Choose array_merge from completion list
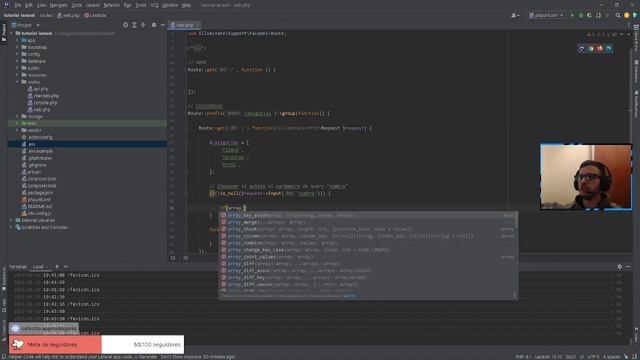The width and height of the screenshot is (640, 360). [367, 222]
